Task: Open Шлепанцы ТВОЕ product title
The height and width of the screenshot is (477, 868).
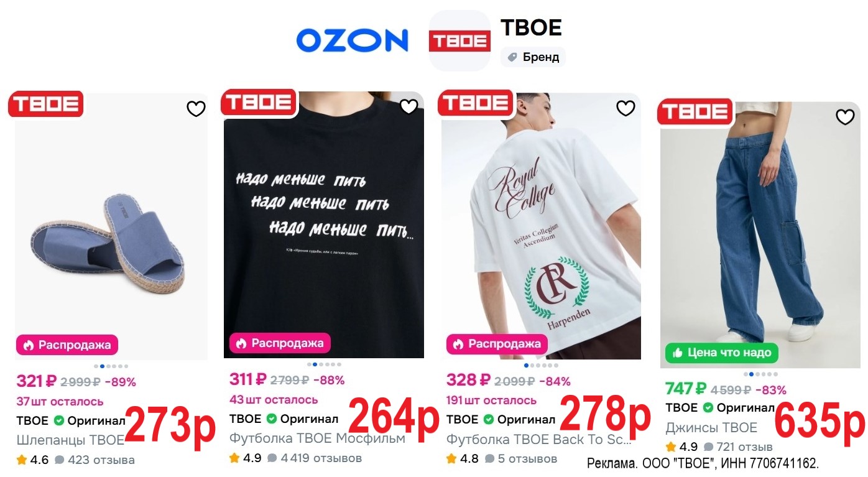Action: click(71, 440)
